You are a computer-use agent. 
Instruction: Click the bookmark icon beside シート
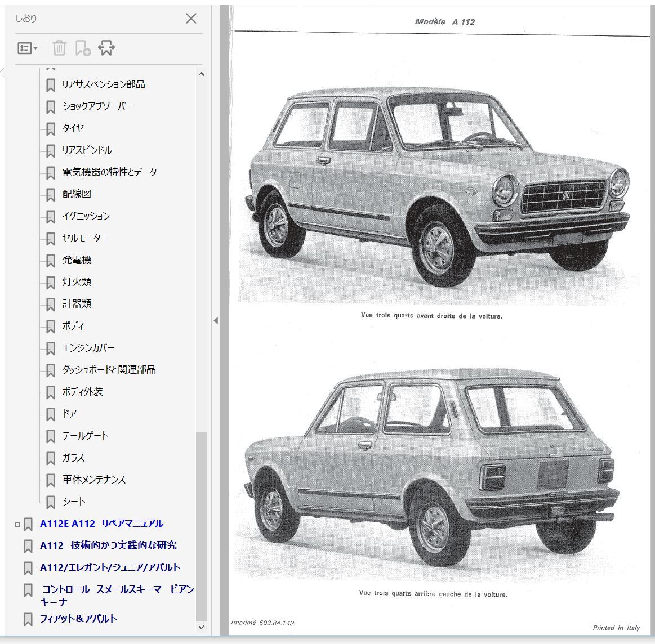51,502
